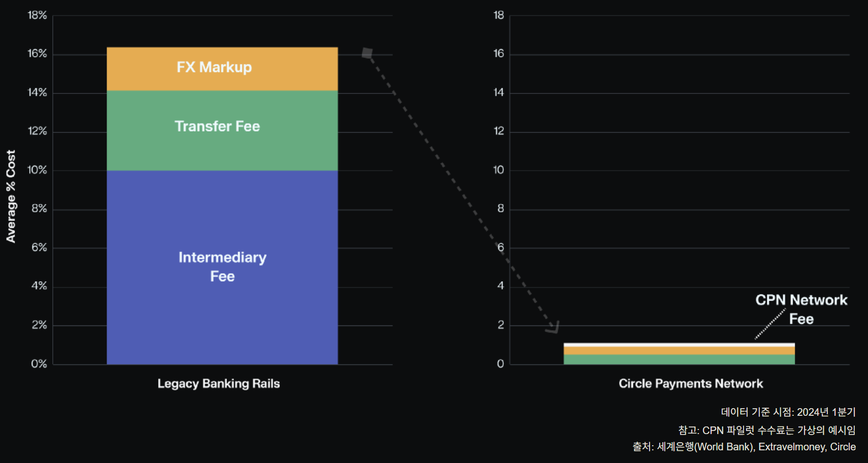Click the 2% tick on left chart

(39, 324)
